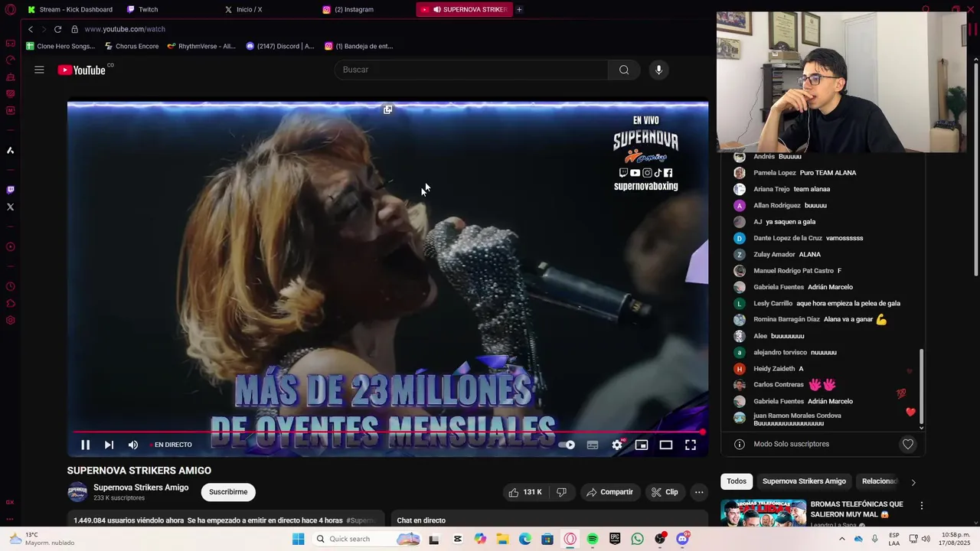Viewport: 980px width, 551px height.
Task: Pause the live video
Action: 85,445
